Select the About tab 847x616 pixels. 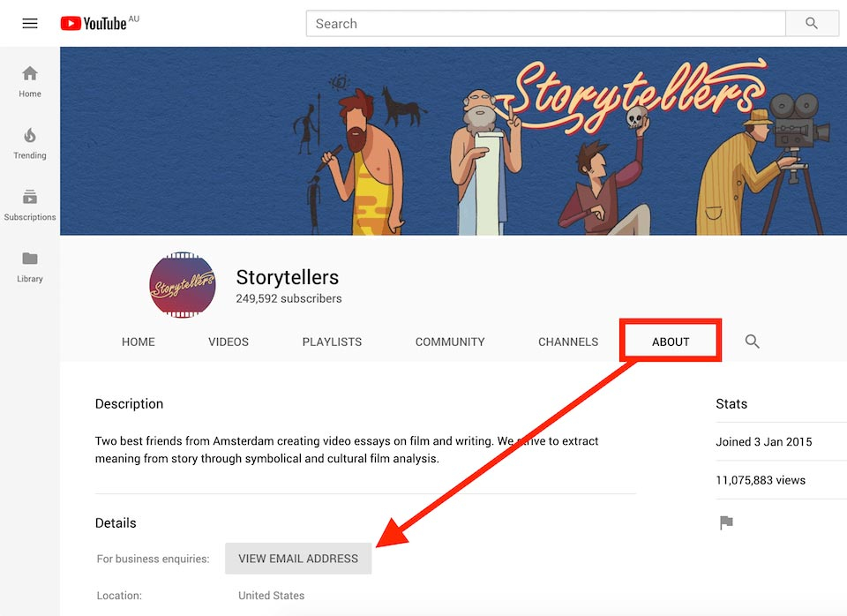click(x=671, y=342)
